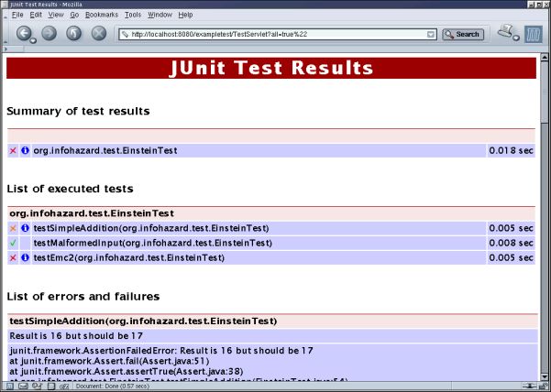Viewport: 551px width, 392px height.
Task: Click the red X icon in the summary row
Action: click(x=13, y=150)
